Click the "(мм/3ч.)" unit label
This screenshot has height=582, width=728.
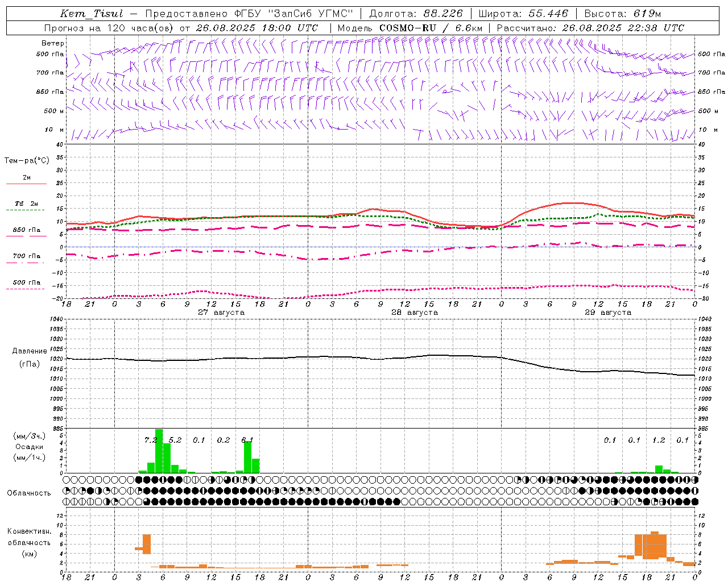[x=29, y=436]
